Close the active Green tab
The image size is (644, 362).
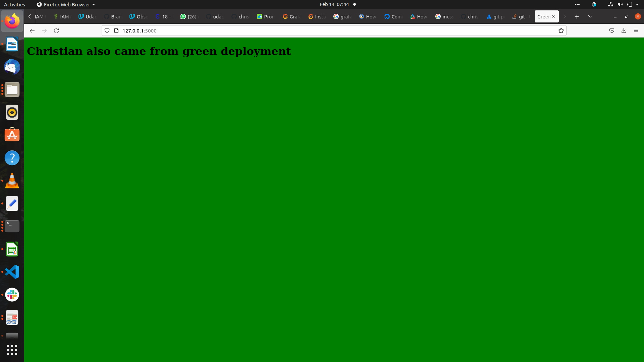tap(553, 16)
